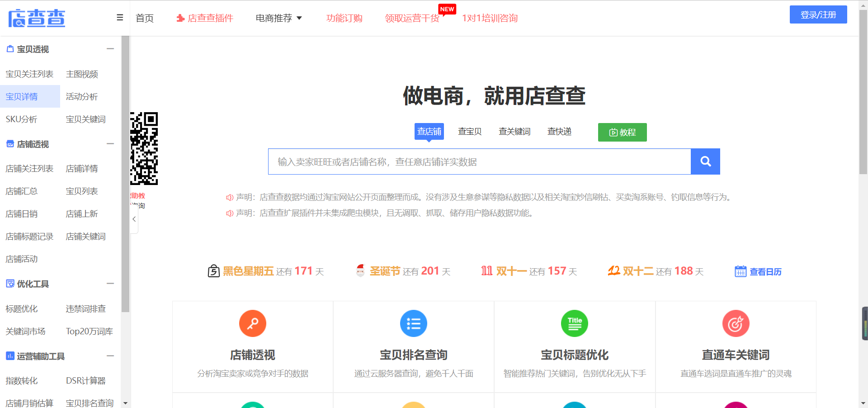Open 指数转化 in sidebar
Viewport: 868px width, 408px height.
22,380
